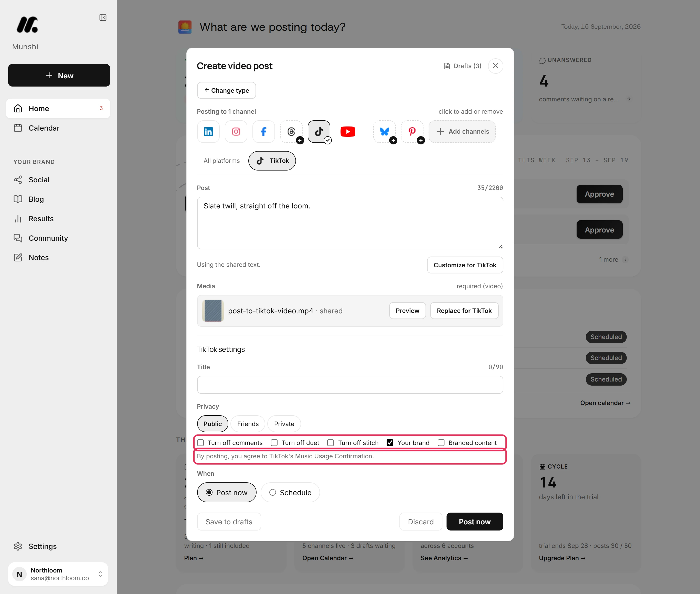Click Add channels button
This screenshot has height=594, width=700.
(x=462, y=132)
